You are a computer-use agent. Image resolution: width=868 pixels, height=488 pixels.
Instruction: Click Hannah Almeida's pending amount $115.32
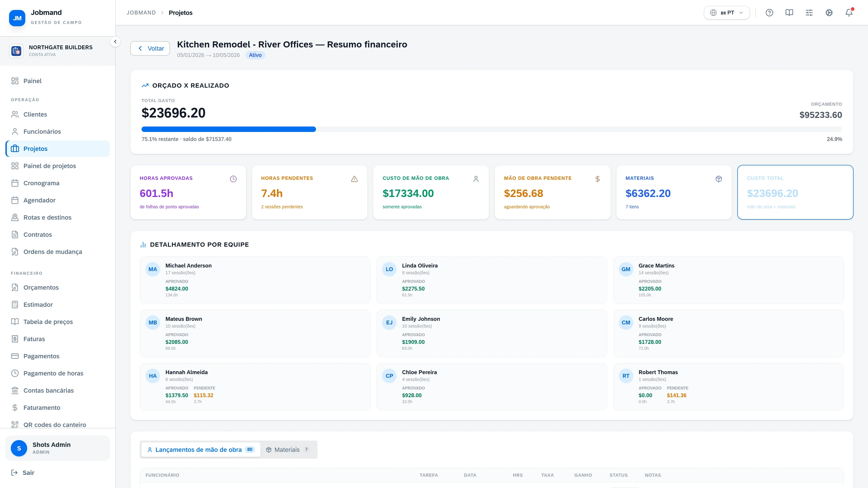point(203,395)
